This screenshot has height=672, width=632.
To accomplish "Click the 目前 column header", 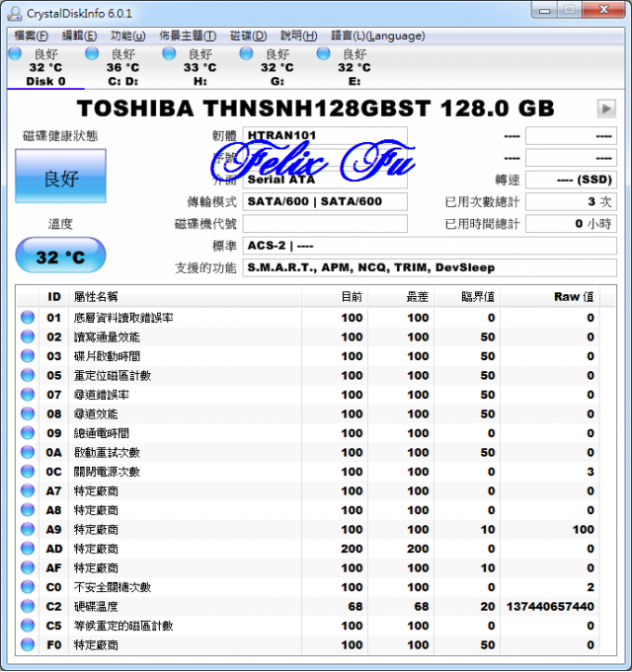I will point(335,297).
